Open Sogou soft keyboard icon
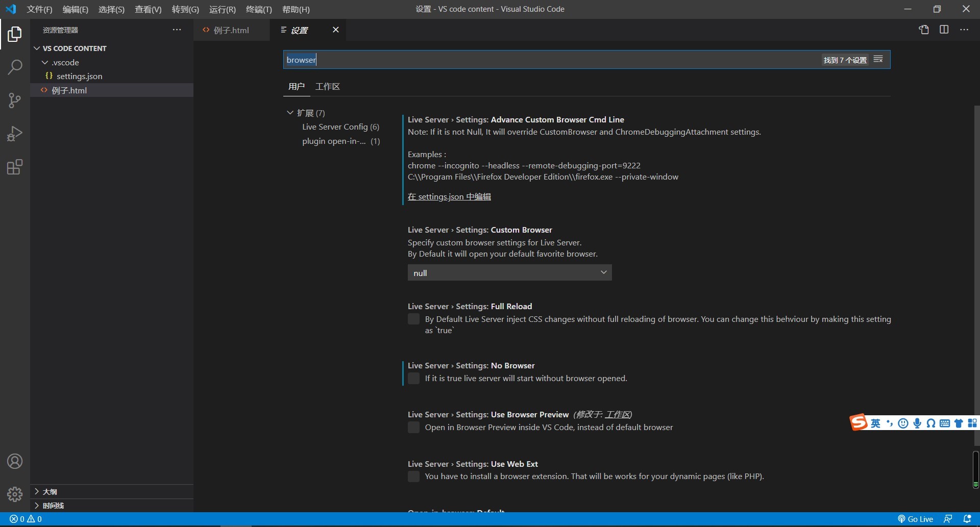This screenshot has height=527, width=980. tap(944, 423)
